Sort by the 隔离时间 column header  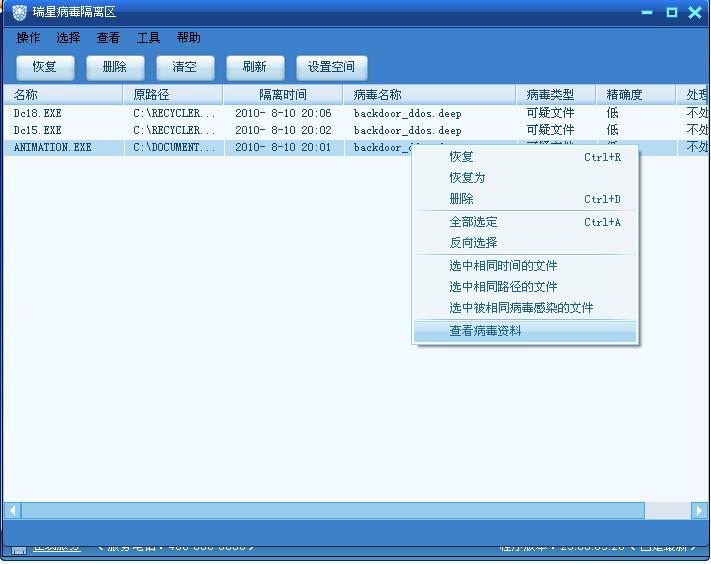point(283,95)
